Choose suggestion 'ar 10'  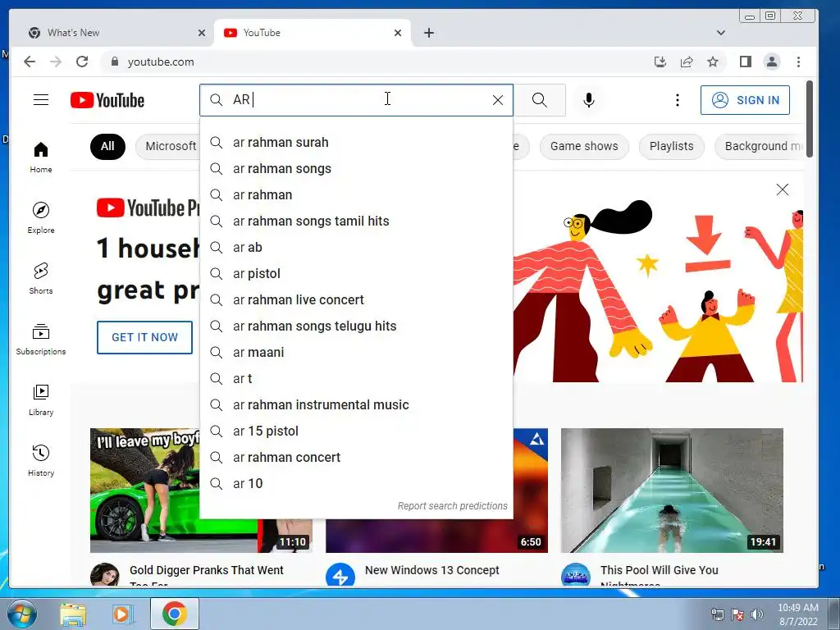click(356, 484)
